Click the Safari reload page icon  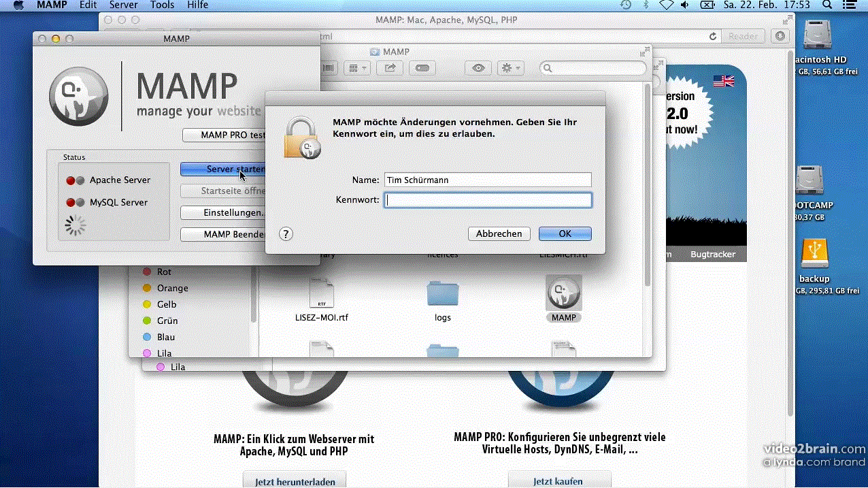(713, 37)
